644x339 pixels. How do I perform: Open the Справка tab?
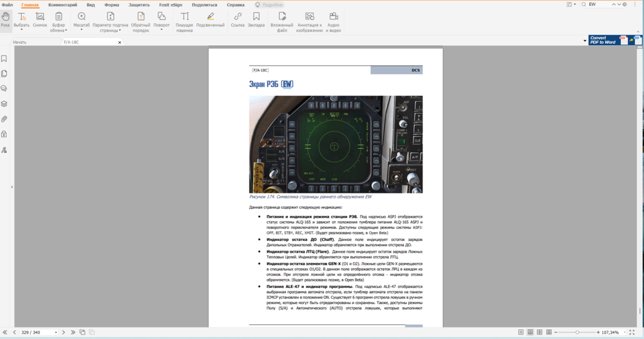[x=235, y=5]
